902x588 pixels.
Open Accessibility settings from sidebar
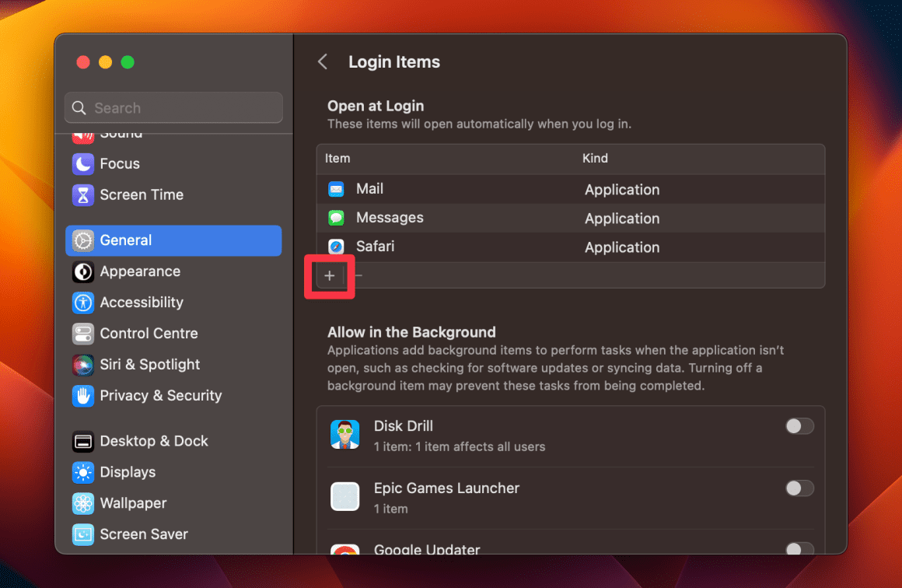click(82, 303)
